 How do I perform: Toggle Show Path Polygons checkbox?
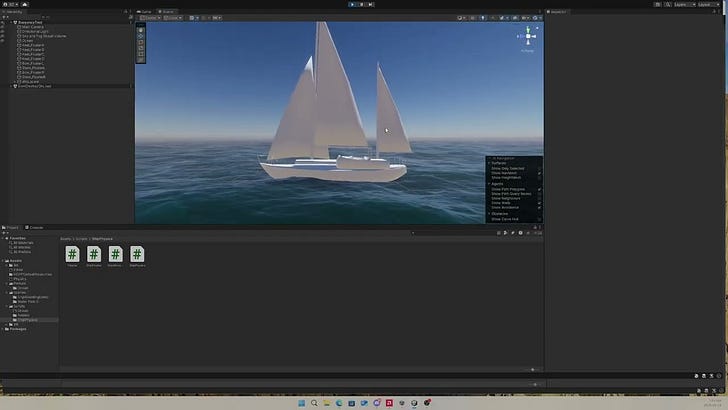pyautogui.click(x=540, y=189)
